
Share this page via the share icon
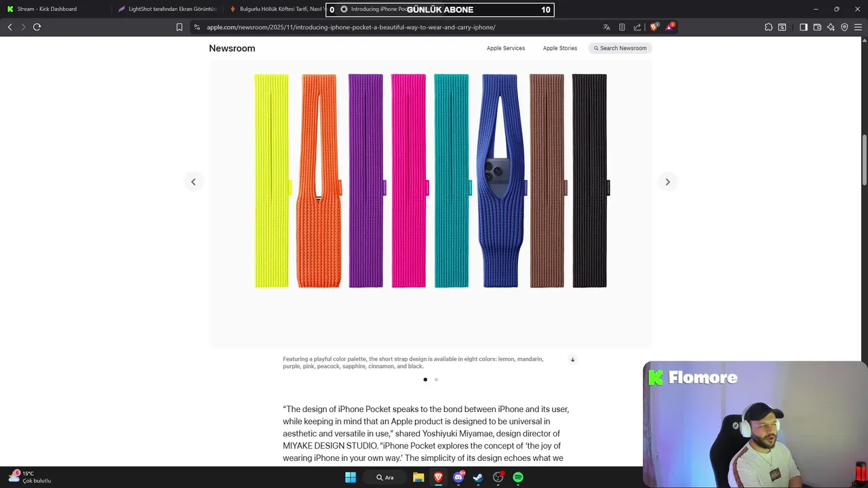[637, 27]
